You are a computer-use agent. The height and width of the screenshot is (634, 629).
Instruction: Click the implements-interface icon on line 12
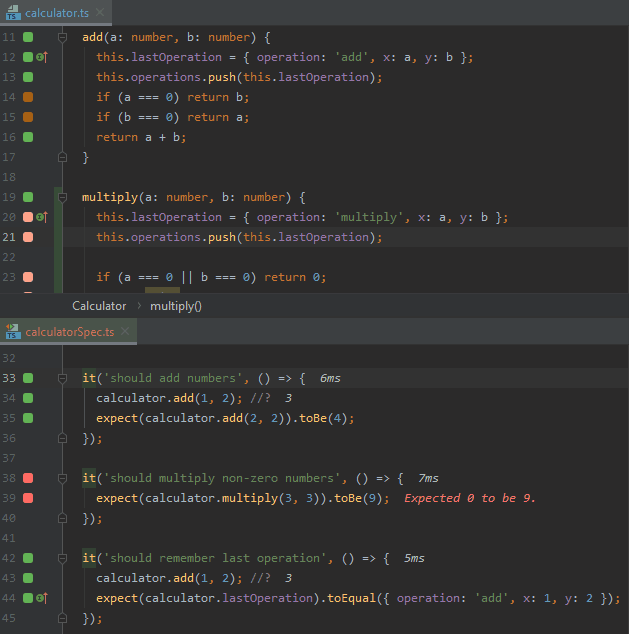click(42, 58)
